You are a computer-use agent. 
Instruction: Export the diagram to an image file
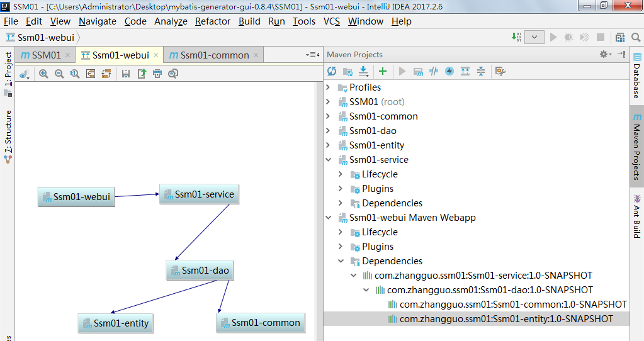click(142, 74)
